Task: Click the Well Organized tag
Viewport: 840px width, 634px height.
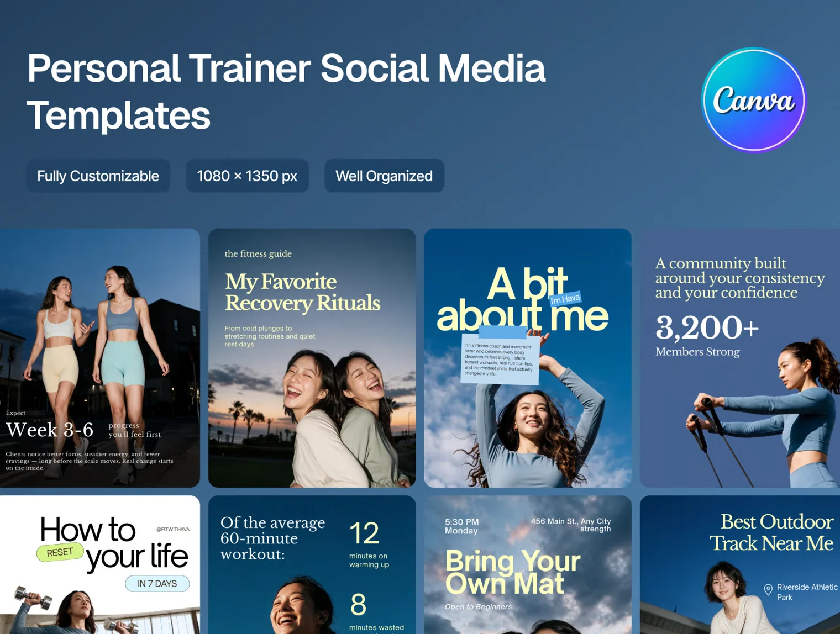Action: click(x=384, y=176)
